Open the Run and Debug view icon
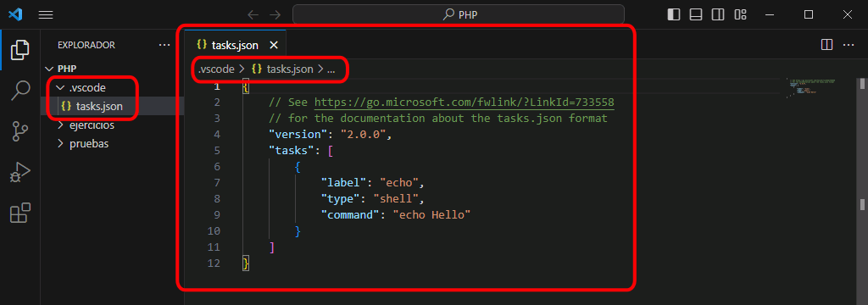 click(x=20, y=172)
